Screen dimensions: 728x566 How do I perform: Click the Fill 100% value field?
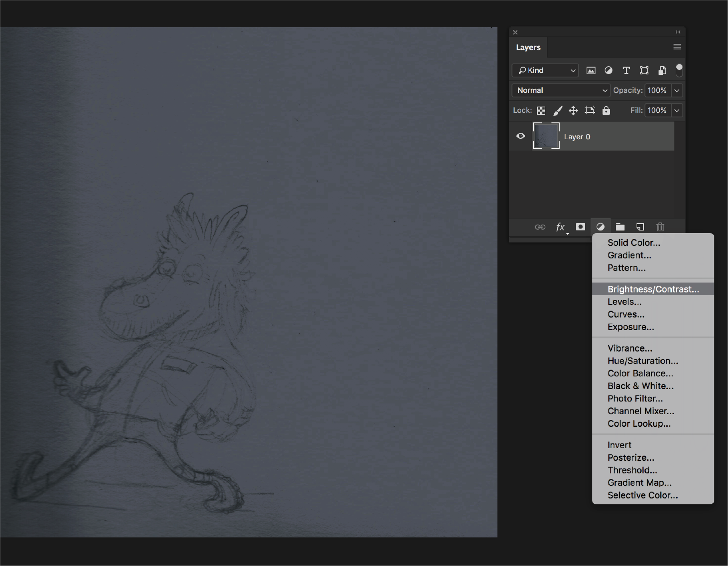[657, 110]
